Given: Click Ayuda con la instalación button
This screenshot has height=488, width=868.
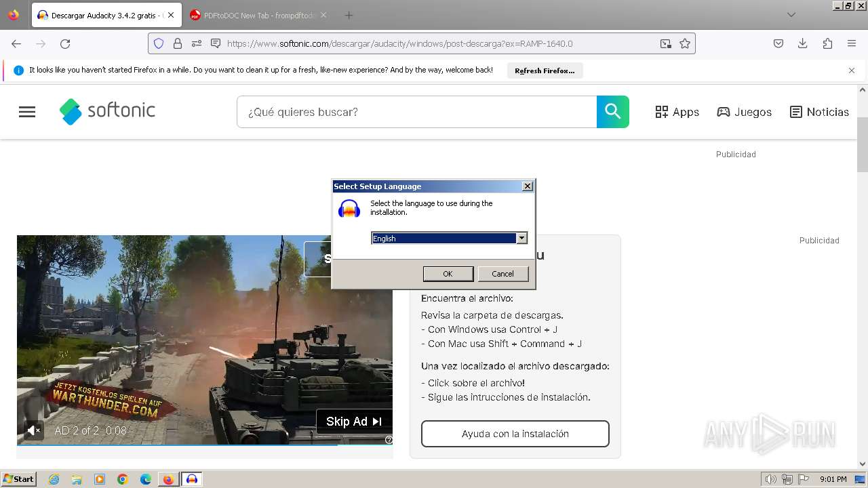Looking at the screenshot, I should click(x=515, y=434).
